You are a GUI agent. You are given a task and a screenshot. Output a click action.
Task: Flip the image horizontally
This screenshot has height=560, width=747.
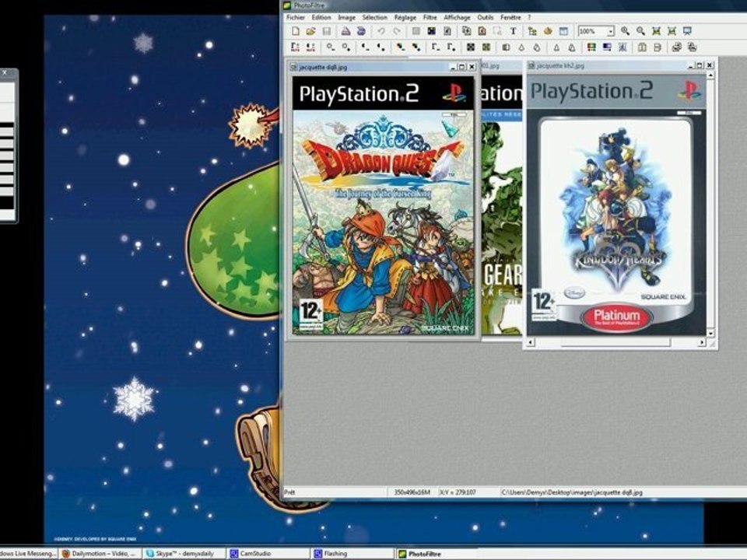pos(642,47)
